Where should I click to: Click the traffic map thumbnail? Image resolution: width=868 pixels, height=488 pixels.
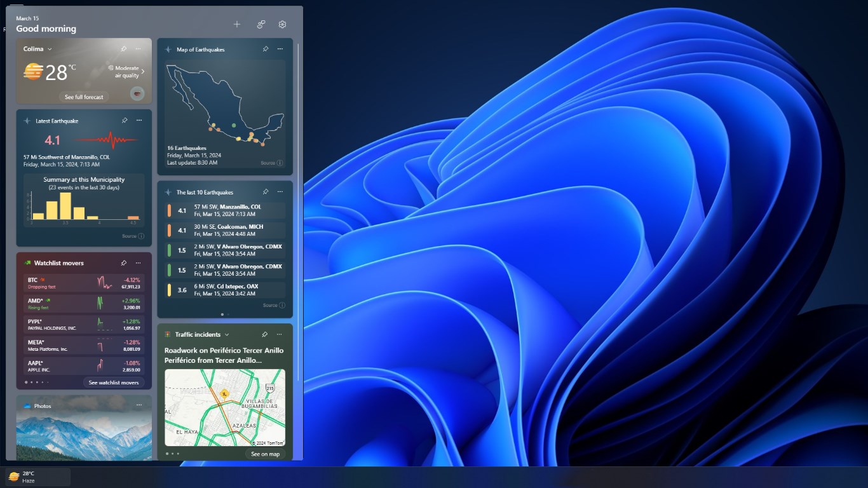click(225, 407)
